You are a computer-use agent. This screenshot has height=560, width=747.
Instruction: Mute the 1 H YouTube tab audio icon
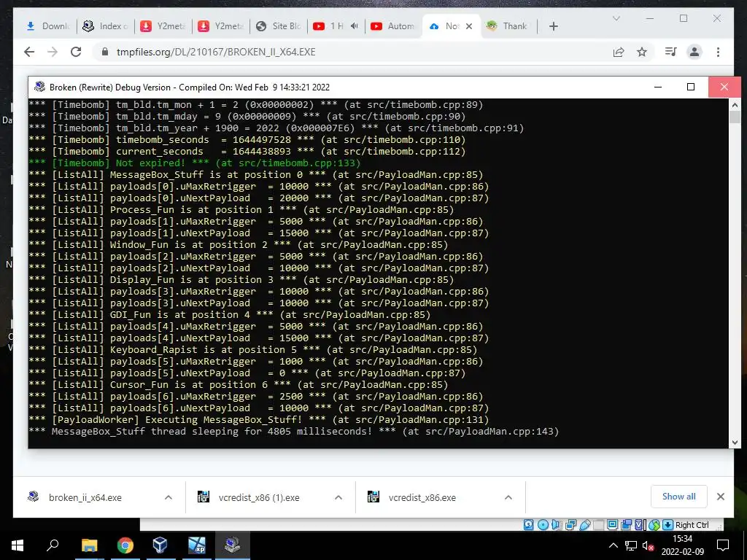pos(354,26)
